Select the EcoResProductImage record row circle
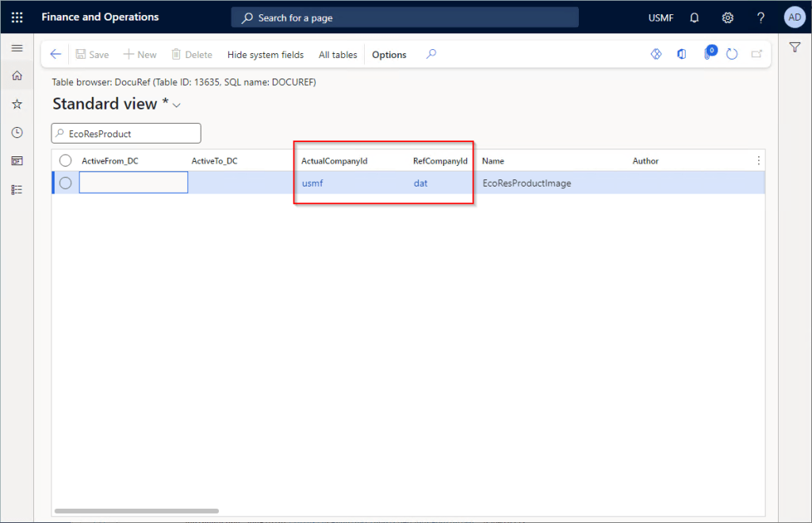Viewport: 812px width, 523px height. pos(64,183)
